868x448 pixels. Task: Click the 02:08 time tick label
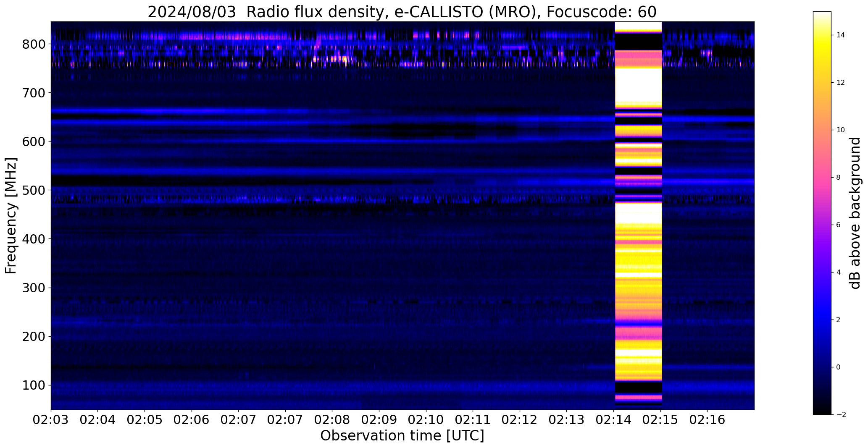coord(332,420)
